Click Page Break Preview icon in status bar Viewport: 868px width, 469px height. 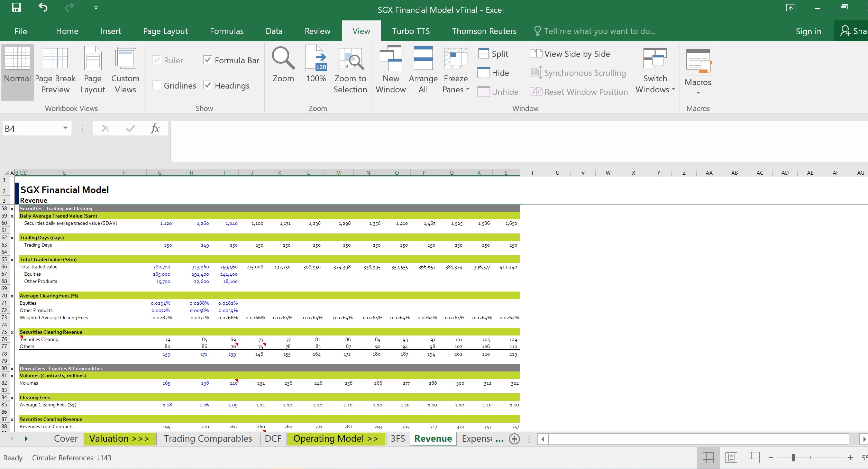coord(753,458)
